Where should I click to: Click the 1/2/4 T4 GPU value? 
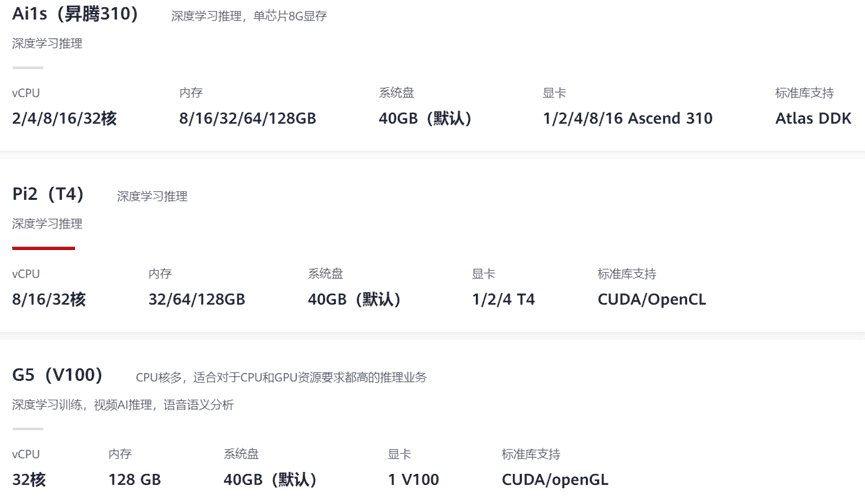coord(503,299)
